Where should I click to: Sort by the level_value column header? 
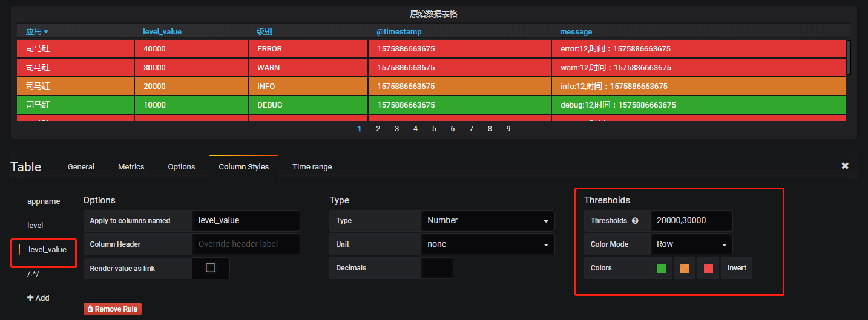click(162, 31)
